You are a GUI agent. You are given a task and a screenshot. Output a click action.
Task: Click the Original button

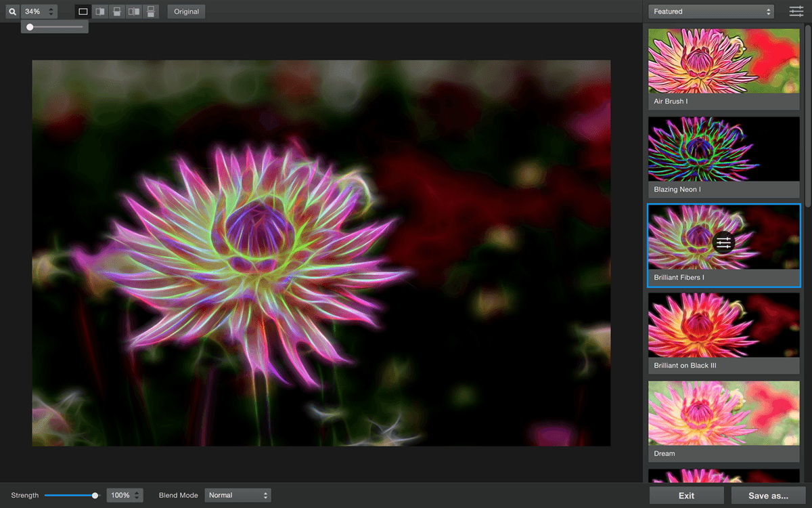pos(186,12)
